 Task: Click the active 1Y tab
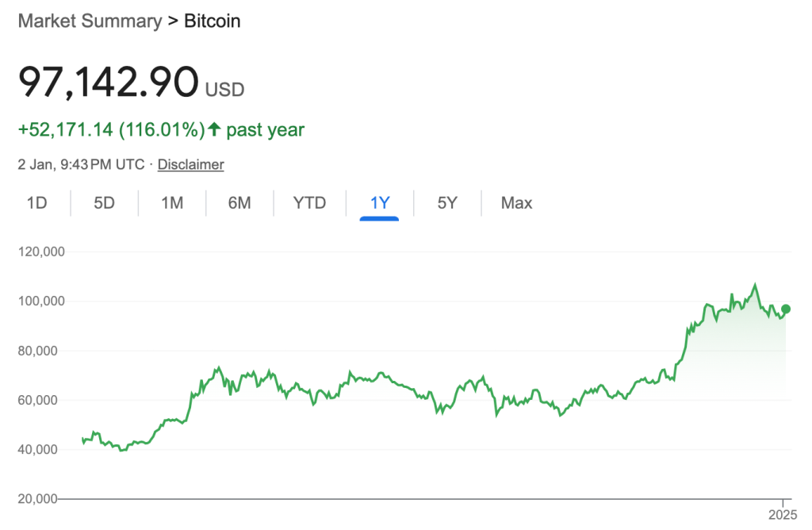click(380, 203)
